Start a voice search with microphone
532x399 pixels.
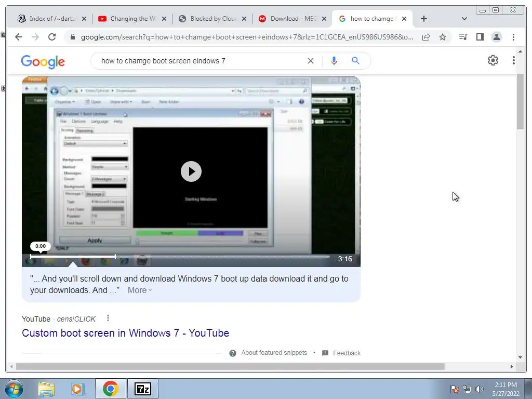click(x=334, y=61)
